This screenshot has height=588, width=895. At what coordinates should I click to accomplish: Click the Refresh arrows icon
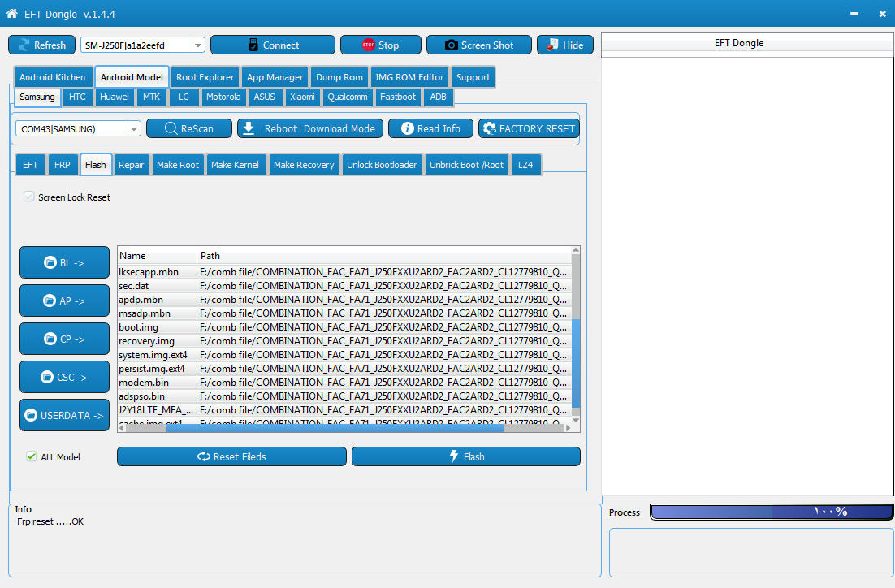point(24,45)
